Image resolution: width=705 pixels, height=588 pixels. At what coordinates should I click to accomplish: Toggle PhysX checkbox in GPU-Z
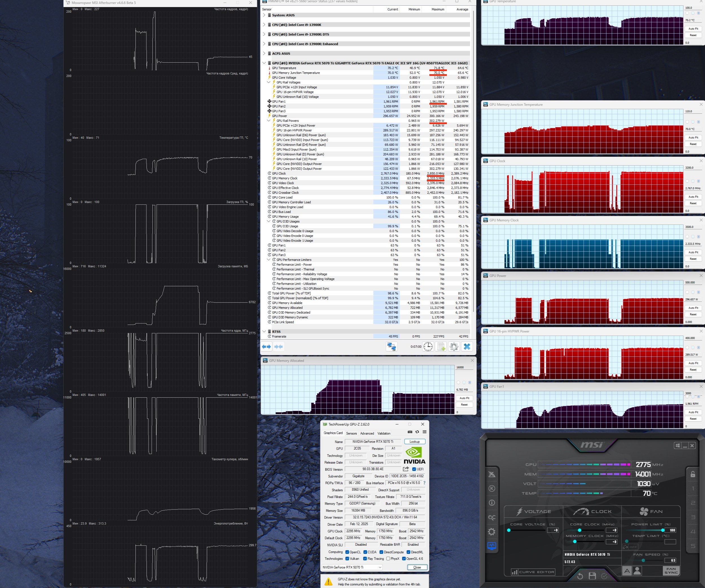point(388,559)
